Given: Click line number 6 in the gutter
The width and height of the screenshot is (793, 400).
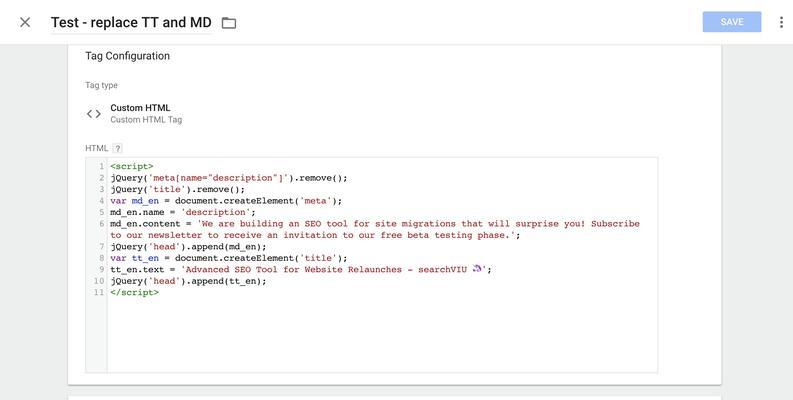Looking at the screenshot, I should click(x=102, y=224).
